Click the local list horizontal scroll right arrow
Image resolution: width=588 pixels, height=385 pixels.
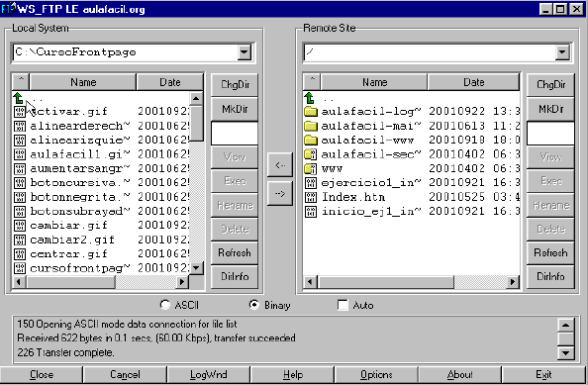182,281
